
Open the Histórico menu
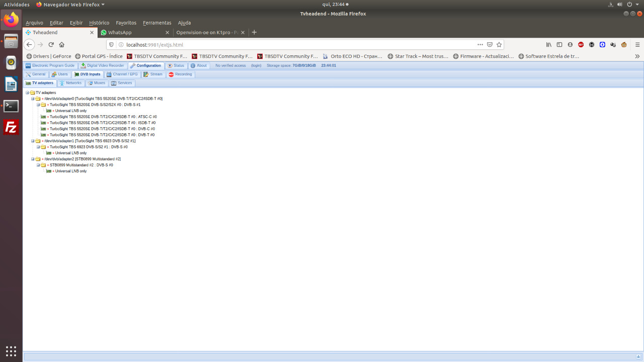click(99, 23)
